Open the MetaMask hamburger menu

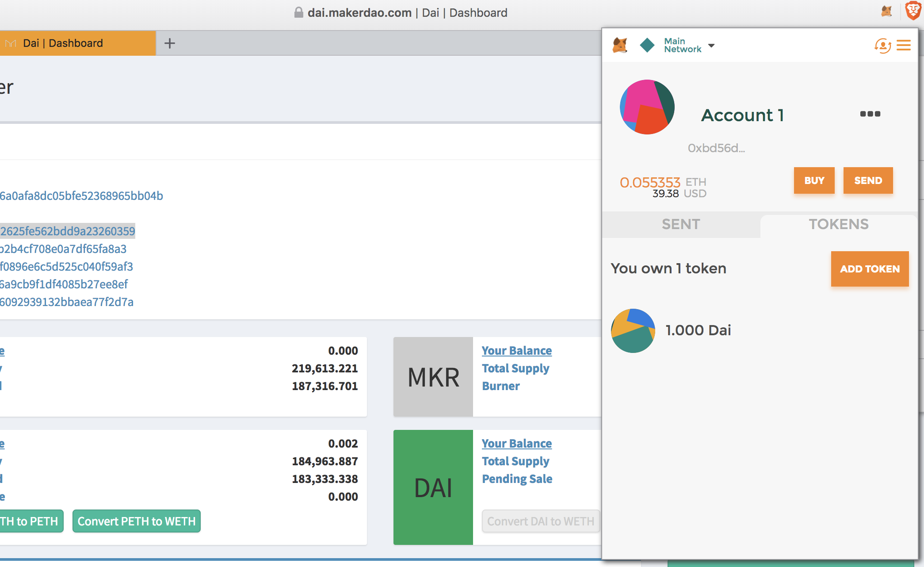[x=904, y=45]
